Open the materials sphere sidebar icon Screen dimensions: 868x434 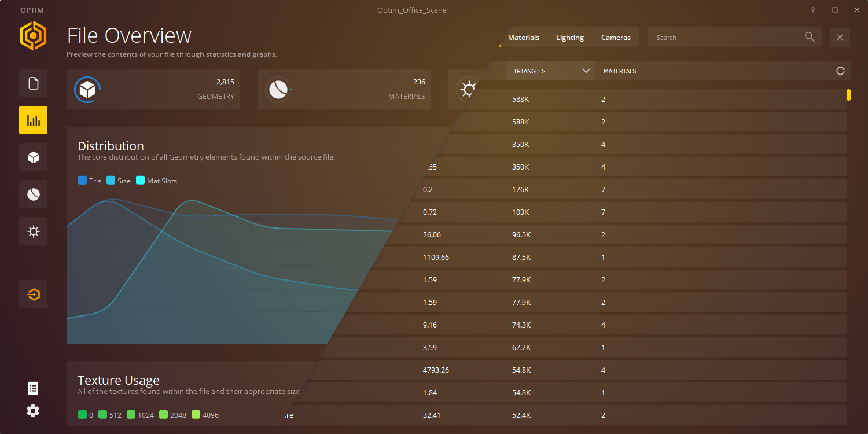click(x=33, y=194)
